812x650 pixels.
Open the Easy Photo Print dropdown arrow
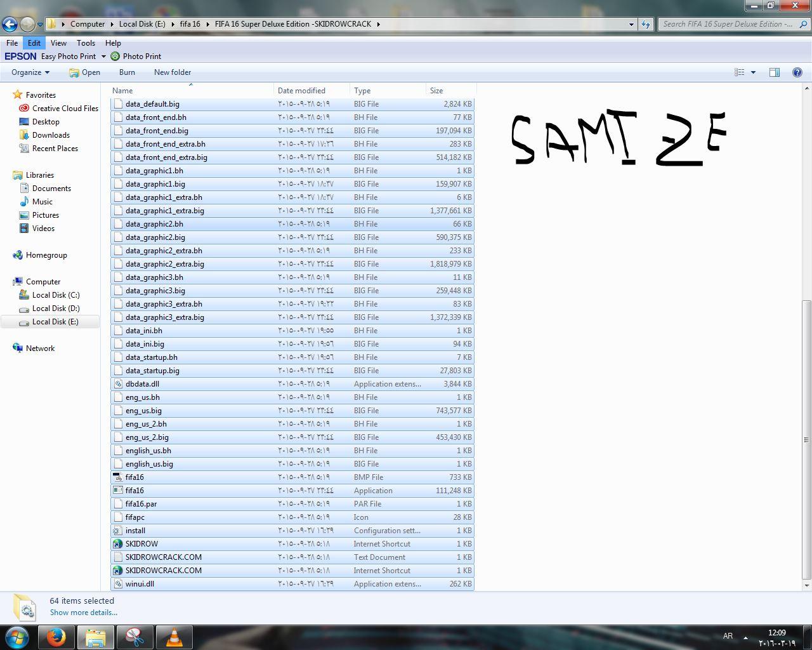pos(103,56)
